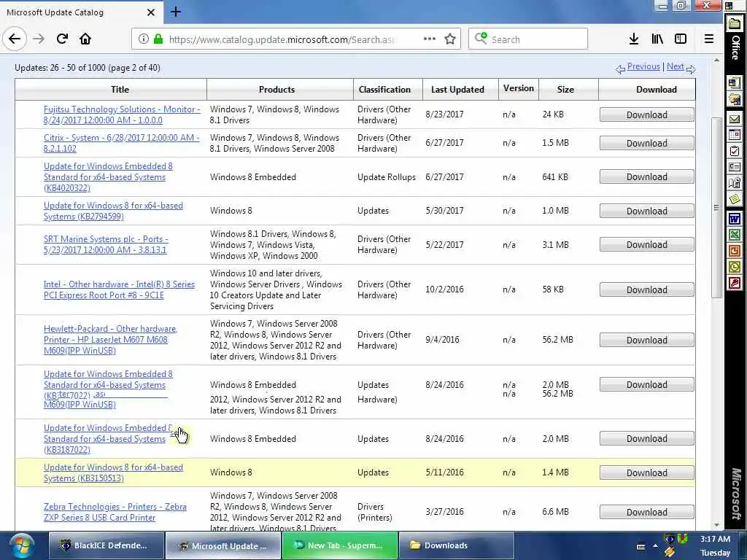Select the Microsoft Update Catalog tab

click(81, 12)
